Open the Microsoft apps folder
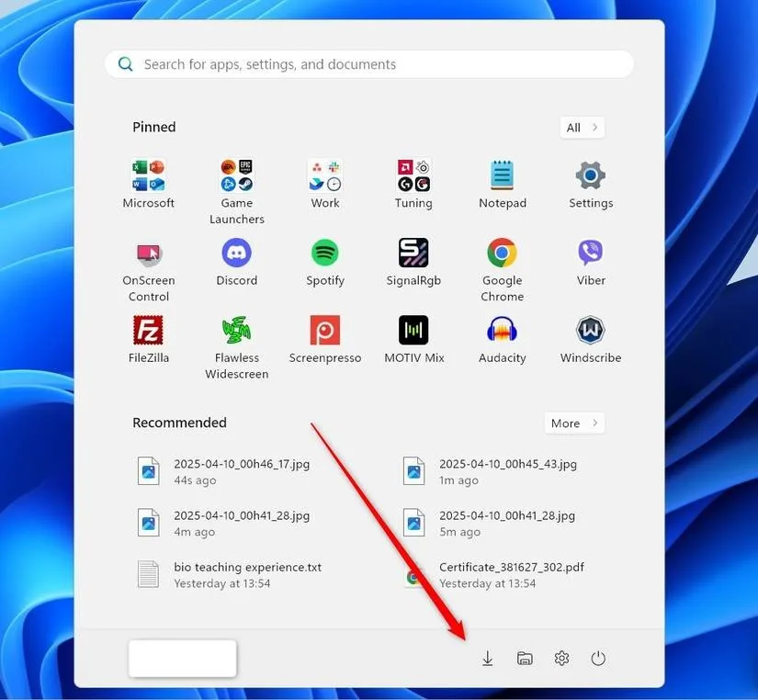Viewport: 758px width, 700px height. coord(149,184)
